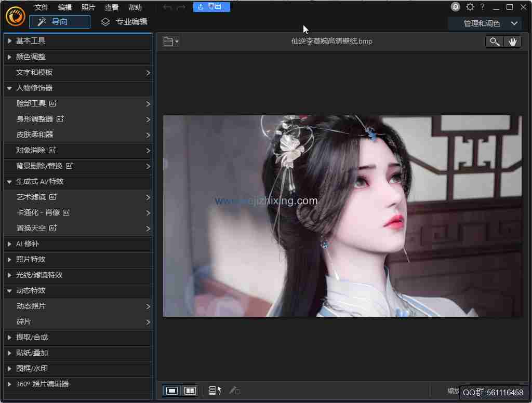Switch to single view mode at bottom
Image resolution: width=532 pixels, height=403 pixels.
(x=171, y=390)
